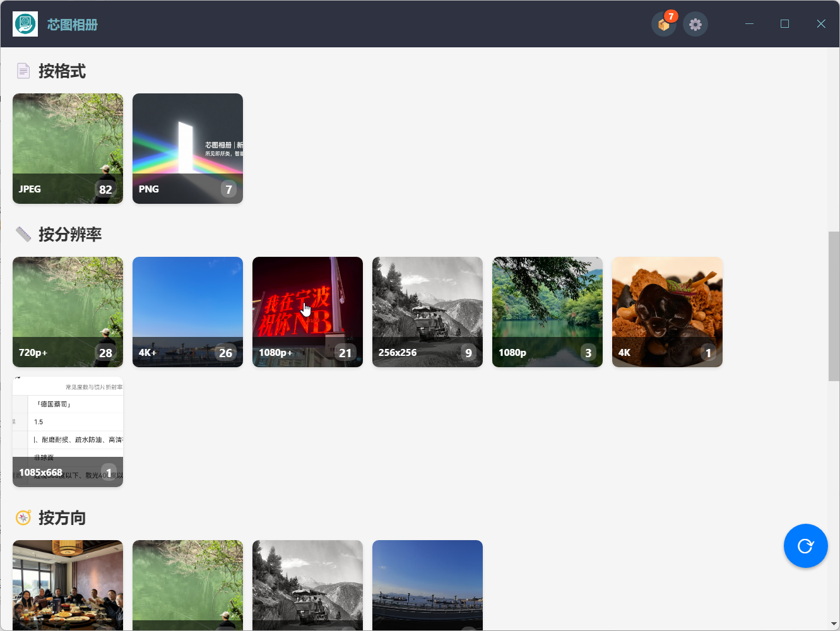Open the 720p+ resolution album
This screenshot has height=631, width=840.
click(68, 312)
